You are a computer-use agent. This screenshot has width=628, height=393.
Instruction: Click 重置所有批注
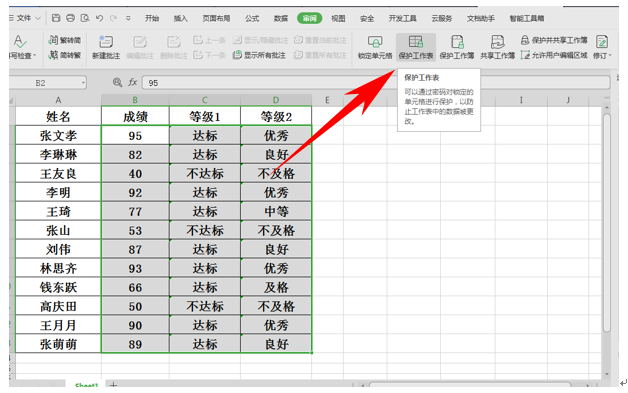[x=320, y=55]
